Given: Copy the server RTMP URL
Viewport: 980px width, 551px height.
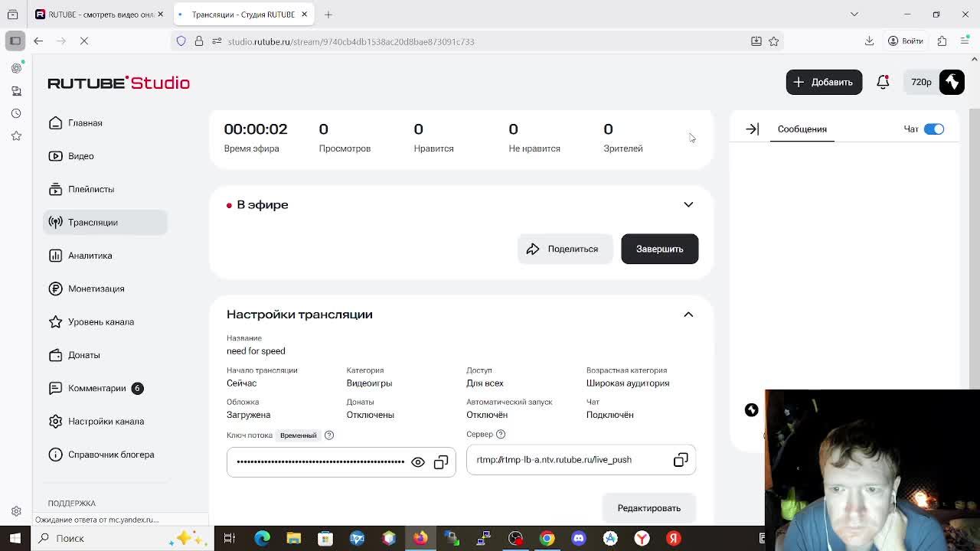Looking at the screenshot, I should [x=681, y=460].
